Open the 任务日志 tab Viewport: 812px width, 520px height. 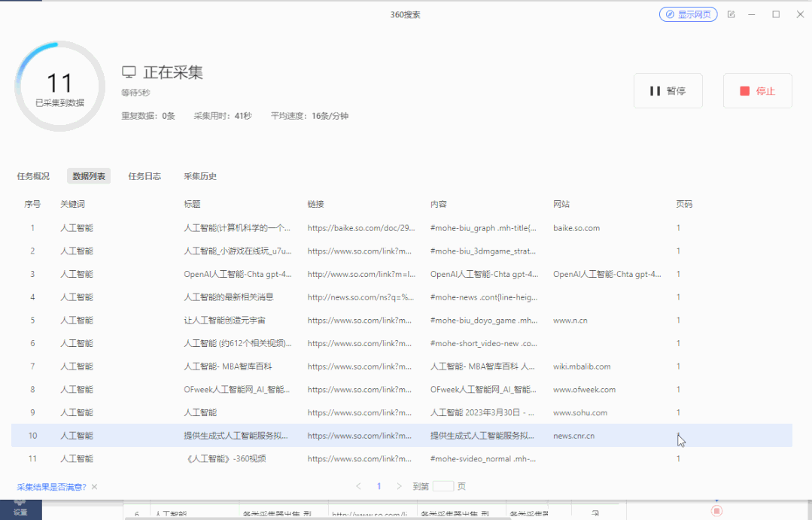click(144, 176)
